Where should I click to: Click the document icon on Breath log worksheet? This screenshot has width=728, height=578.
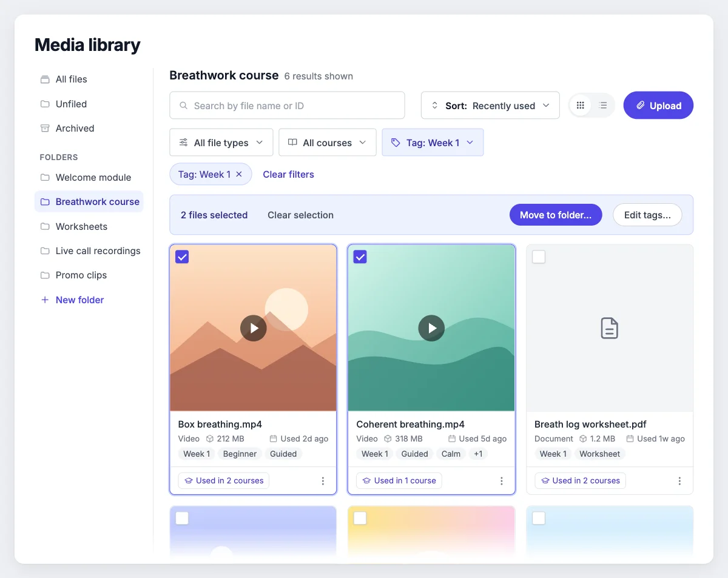pyautogui.click(x=610, y=328)
